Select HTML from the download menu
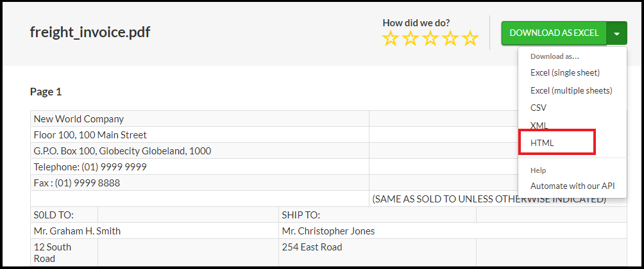Viewport: 644px width, 269px height. (x=542, y=143)
